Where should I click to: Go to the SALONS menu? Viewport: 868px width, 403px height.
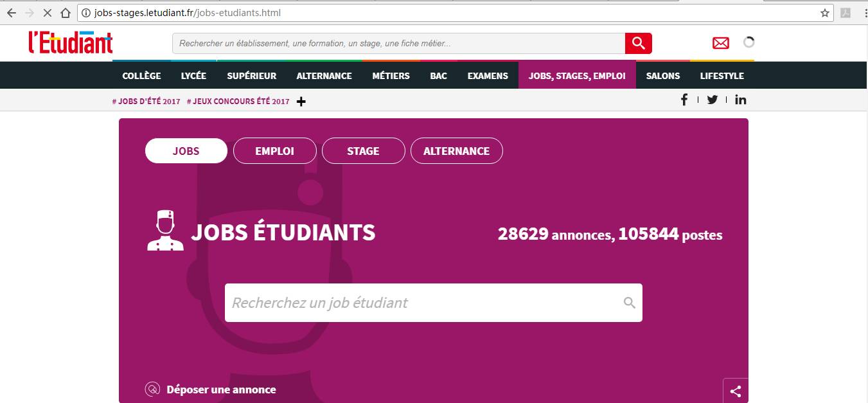click(x=662, y=76)
